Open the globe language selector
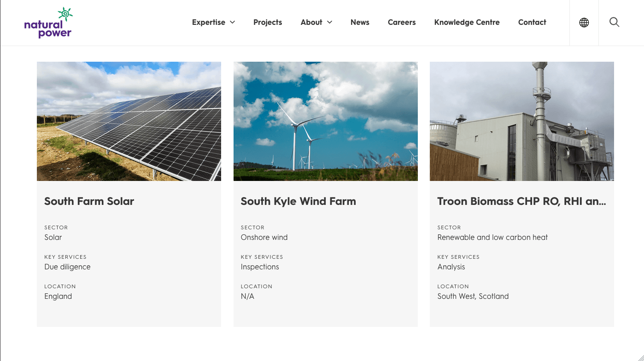The width and height of the screenshot is (644, 361). 584,23
